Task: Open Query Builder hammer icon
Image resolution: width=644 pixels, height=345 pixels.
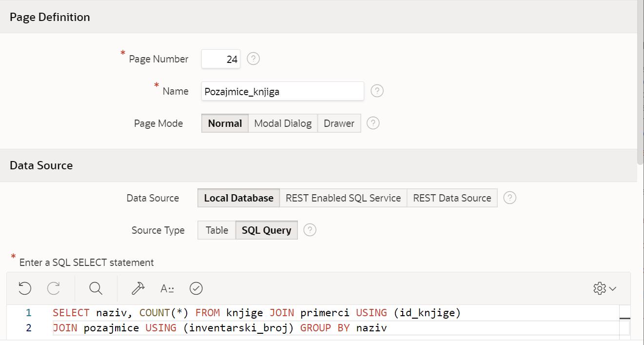Action: click(x=138, y=288)
